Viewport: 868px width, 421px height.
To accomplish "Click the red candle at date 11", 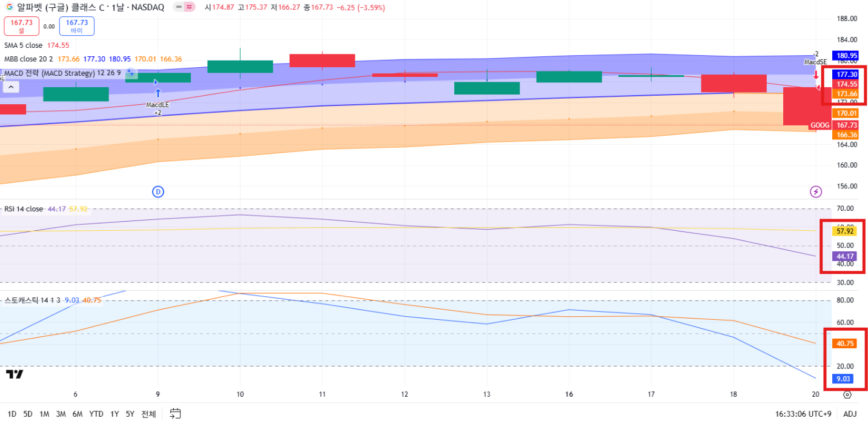I will (322, 61).
